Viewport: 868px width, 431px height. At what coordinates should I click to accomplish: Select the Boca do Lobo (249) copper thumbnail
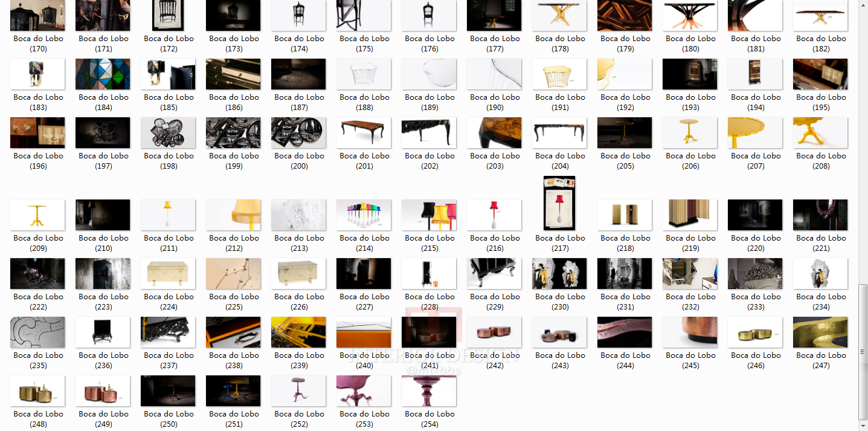103,390
